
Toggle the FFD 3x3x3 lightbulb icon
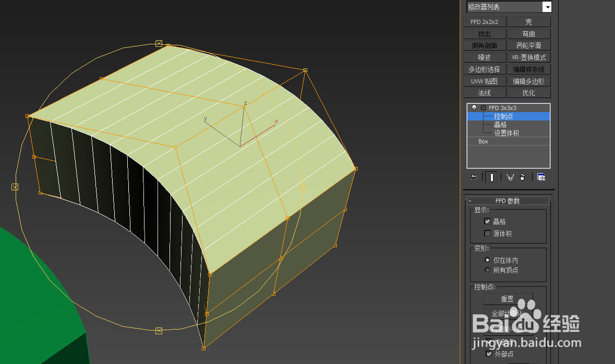pyautogui.click(x=474, y=107)
